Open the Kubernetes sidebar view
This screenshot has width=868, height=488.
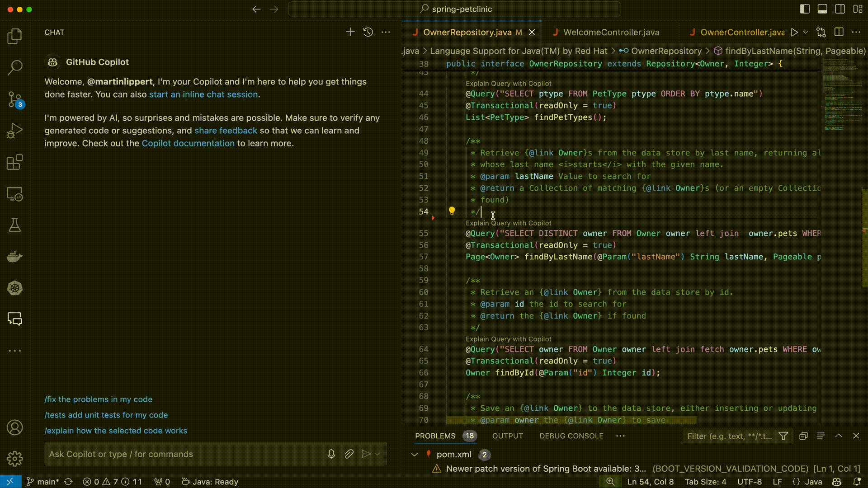coord(14,288)
